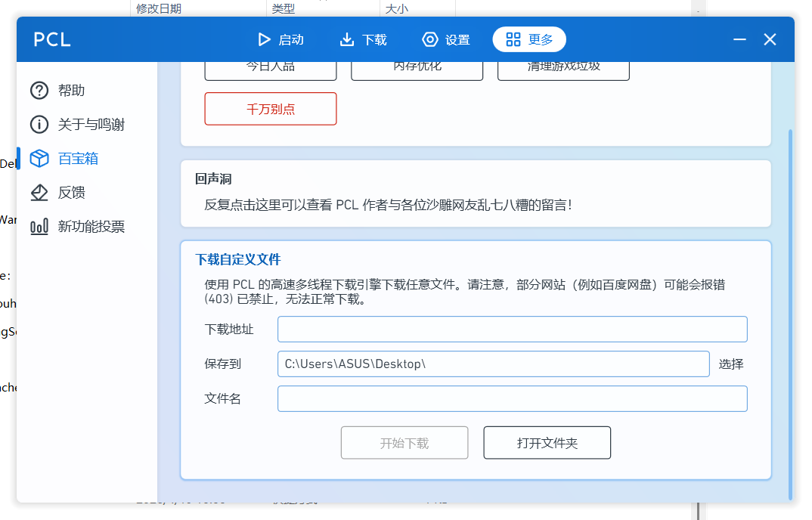
Task: Click 修改日期 column header in background window
Action: [159, 8]
